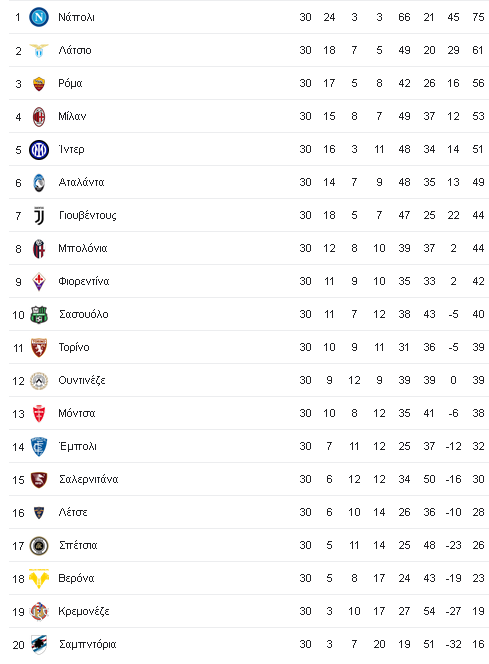Viewport: 489px width, 664px height.
Task: Open the Ουντινέζε team link
Action: [82, 380]
